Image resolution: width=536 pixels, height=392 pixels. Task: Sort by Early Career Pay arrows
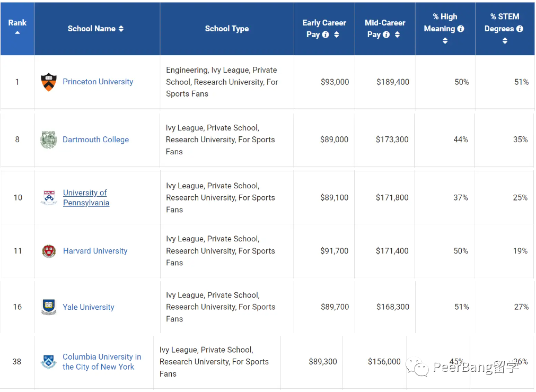click(x=336, y=34)
